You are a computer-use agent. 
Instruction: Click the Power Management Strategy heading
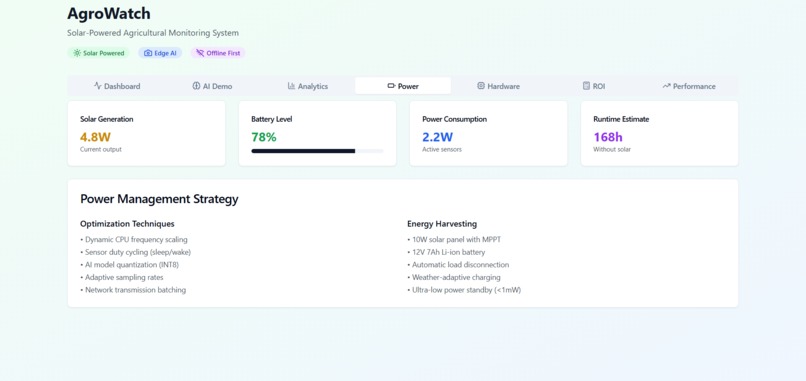click(x=159, y=199)
